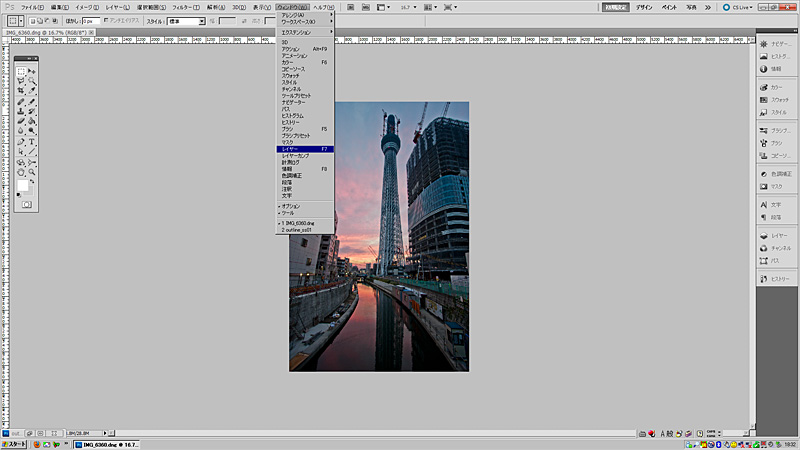
Task: Select the Brush tool in toolbox
Action: [32, 102]
